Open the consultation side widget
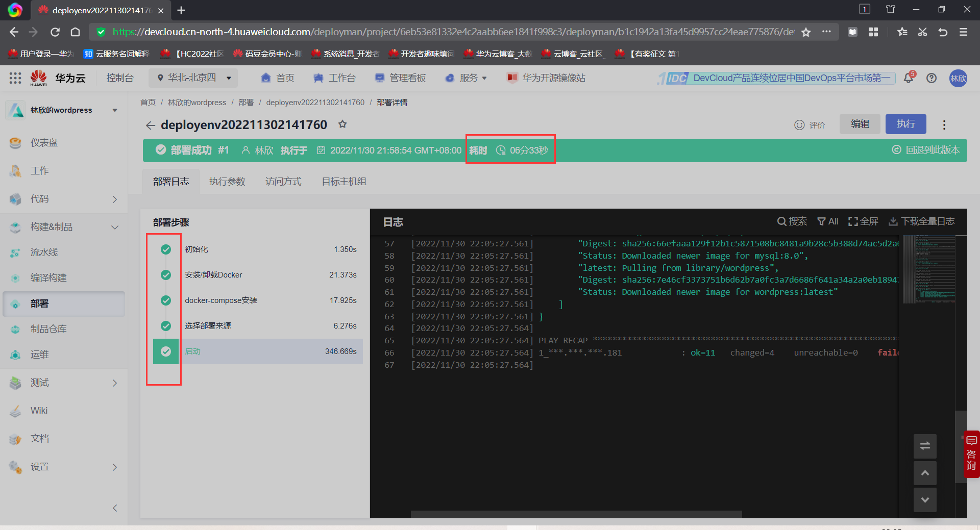The image size is (980, 530). (971, 453)
